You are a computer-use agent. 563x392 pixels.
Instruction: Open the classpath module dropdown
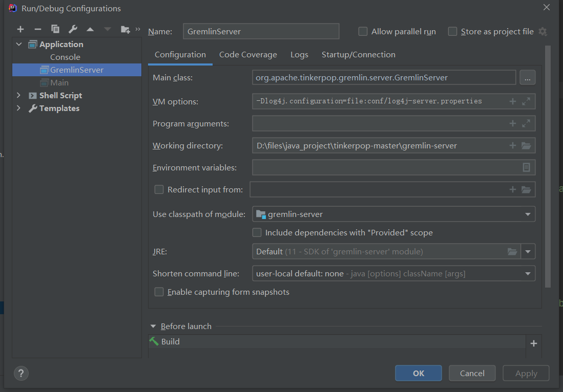[x=528, y=214]
